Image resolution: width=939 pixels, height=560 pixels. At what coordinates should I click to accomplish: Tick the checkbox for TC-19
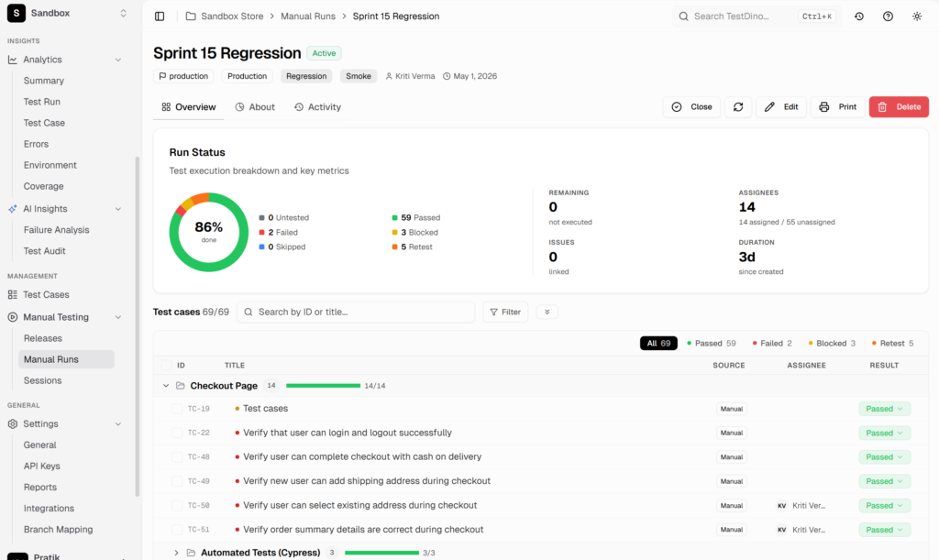pyautogui.click(x=177, y=409)
